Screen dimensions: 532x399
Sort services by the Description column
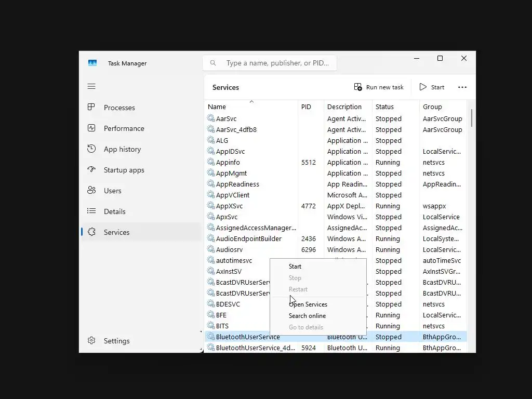(x=348, y=107)
